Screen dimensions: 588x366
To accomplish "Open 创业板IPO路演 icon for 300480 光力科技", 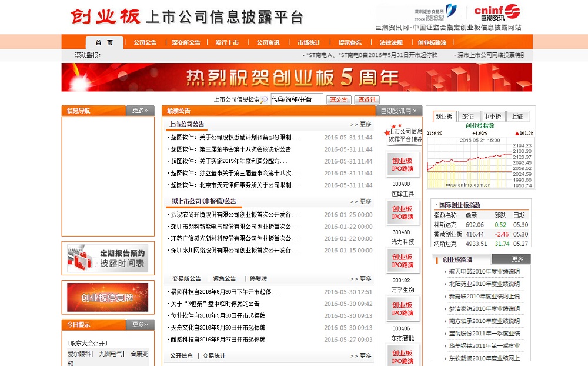I will pyautogui.click(x=402, y=212).
